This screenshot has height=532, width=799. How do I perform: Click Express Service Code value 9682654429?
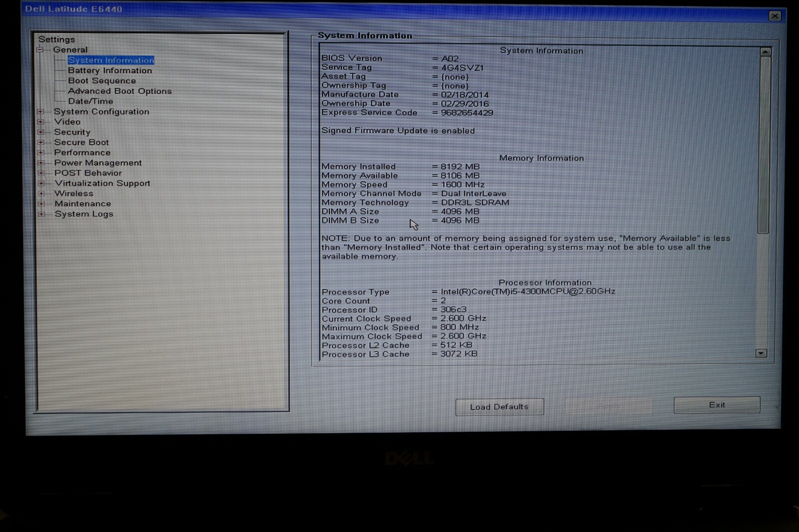[x=467, y=113]
